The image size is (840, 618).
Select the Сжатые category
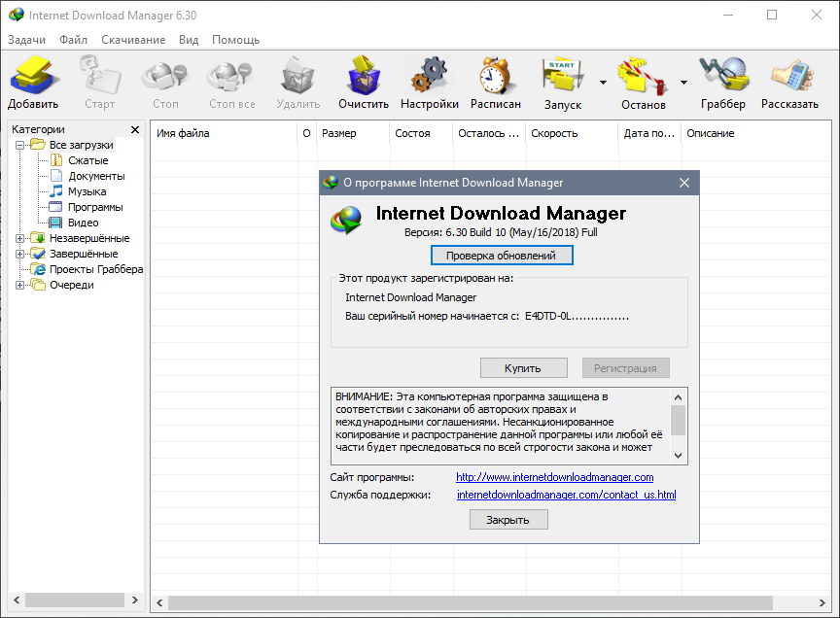(x=87, y=160)
